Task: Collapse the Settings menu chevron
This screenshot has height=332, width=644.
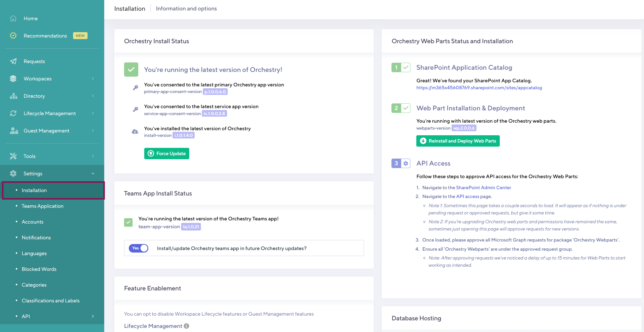Action: pos(93,173)
